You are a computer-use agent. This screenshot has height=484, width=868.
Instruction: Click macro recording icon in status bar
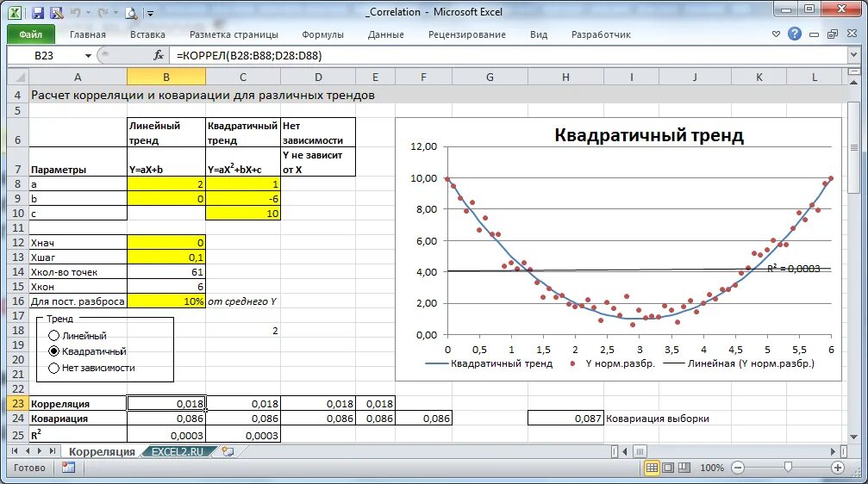[x=69, y=468]
